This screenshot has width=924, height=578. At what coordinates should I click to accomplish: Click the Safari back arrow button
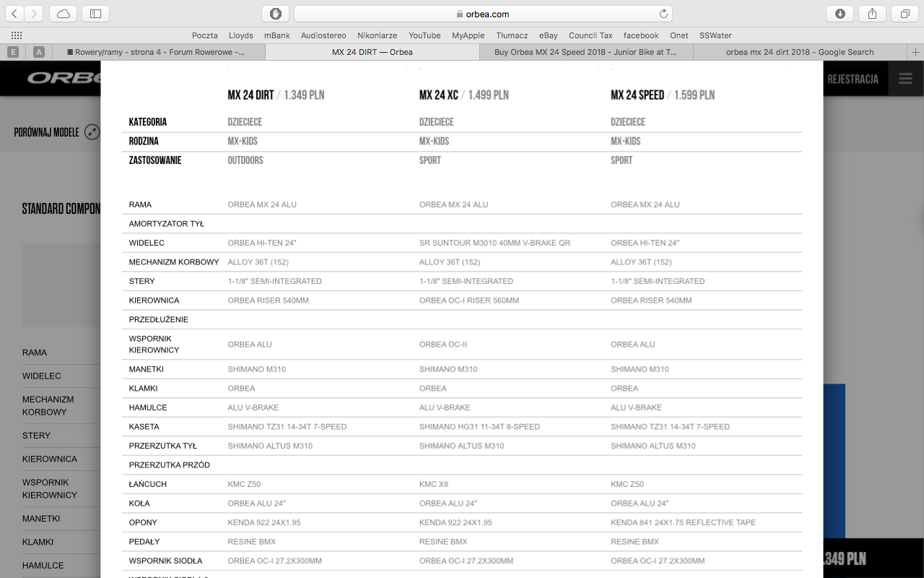pos(14,14)
